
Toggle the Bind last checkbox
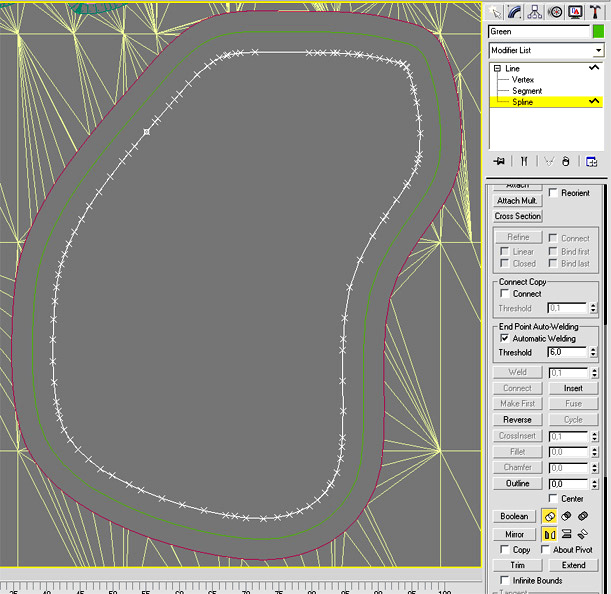point(553,263)
